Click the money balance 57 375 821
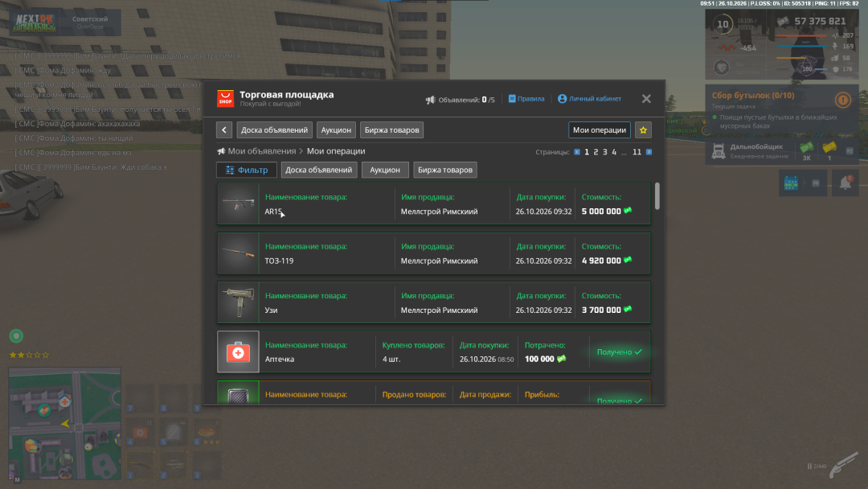This screenshot has height=489, width=868. coord(820,21)
